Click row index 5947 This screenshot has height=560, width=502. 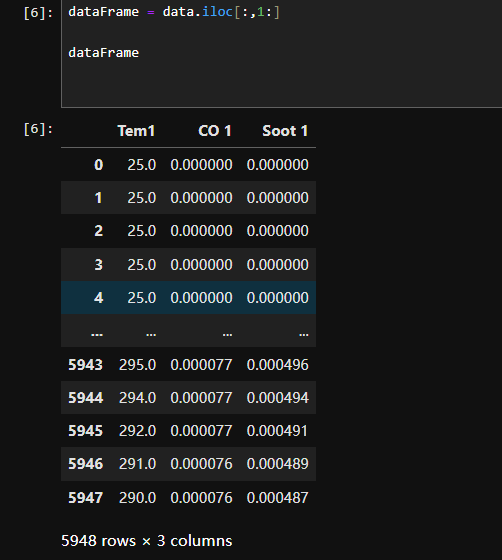85,498
